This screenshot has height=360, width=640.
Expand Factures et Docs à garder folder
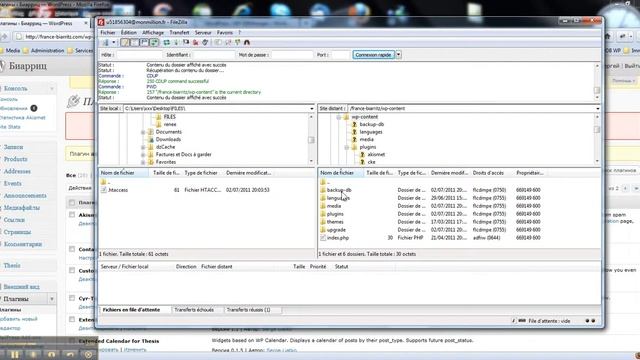[143, 155]
